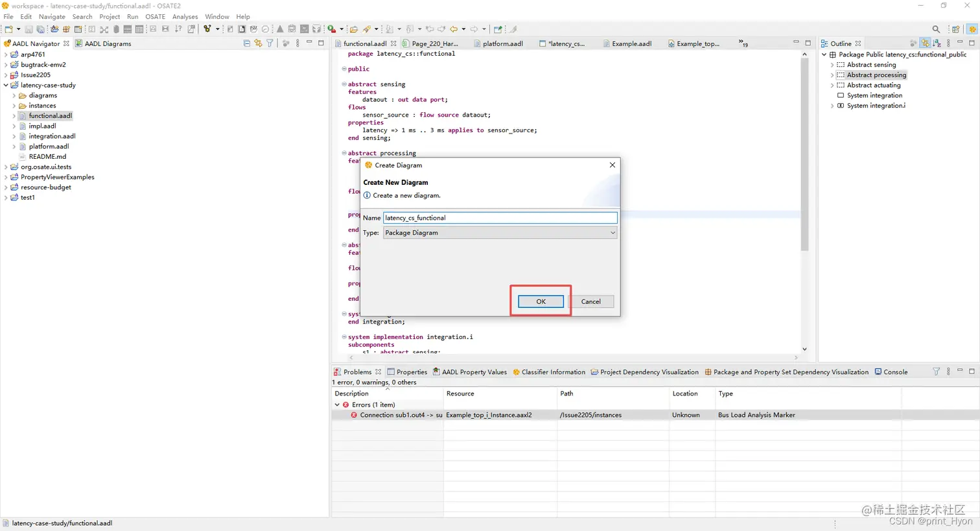Click the editor horizontal scrollbar track
Screen dimensions: 980x531
(x=574, y=357)
